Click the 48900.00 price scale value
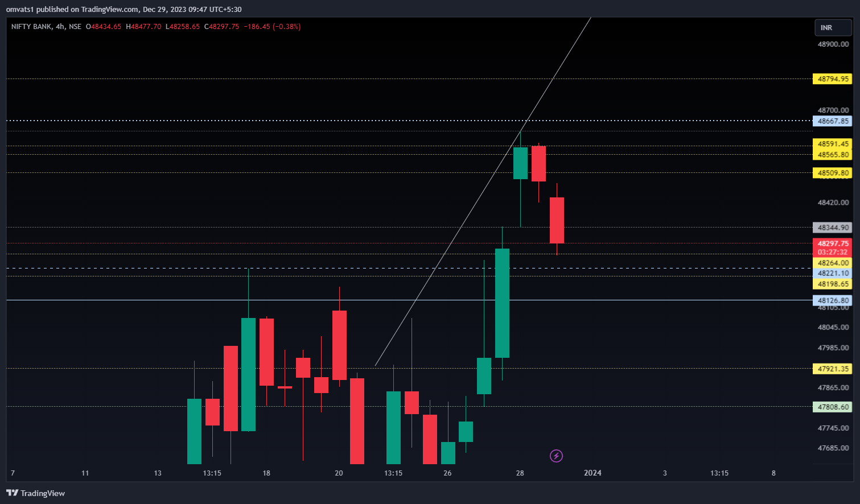Viewport: 860px width, 504px height. pos(833,44)
